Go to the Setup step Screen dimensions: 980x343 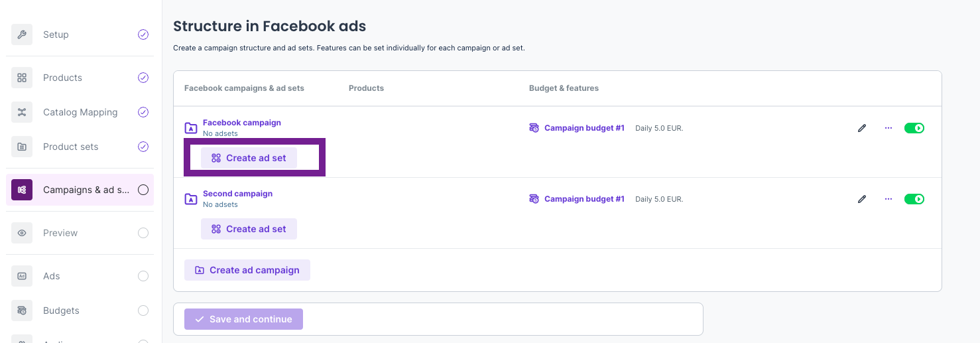click(80, 34)
